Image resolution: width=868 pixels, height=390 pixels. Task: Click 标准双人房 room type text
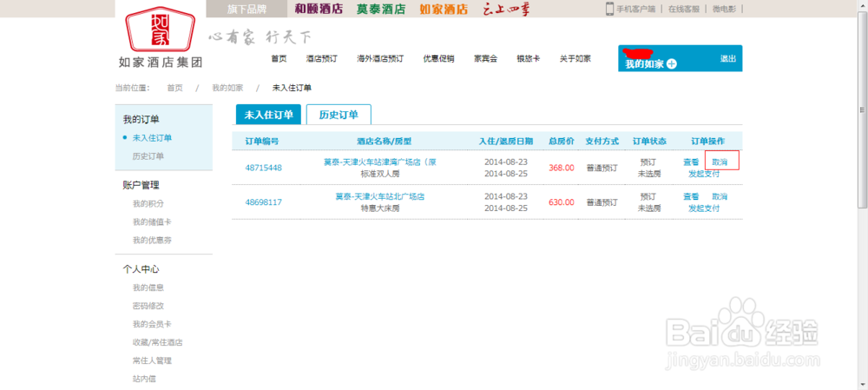click(x=380, y=174)
